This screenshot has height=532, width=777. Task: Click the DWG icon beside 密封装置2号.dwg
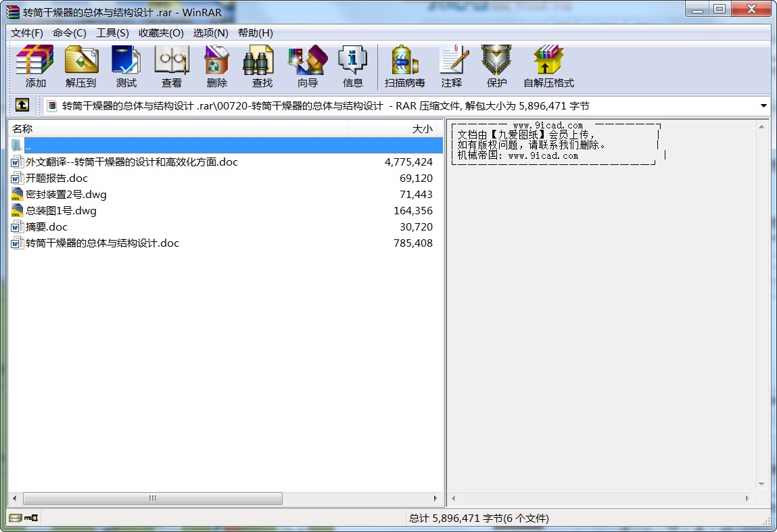click(x=17, y=195)
